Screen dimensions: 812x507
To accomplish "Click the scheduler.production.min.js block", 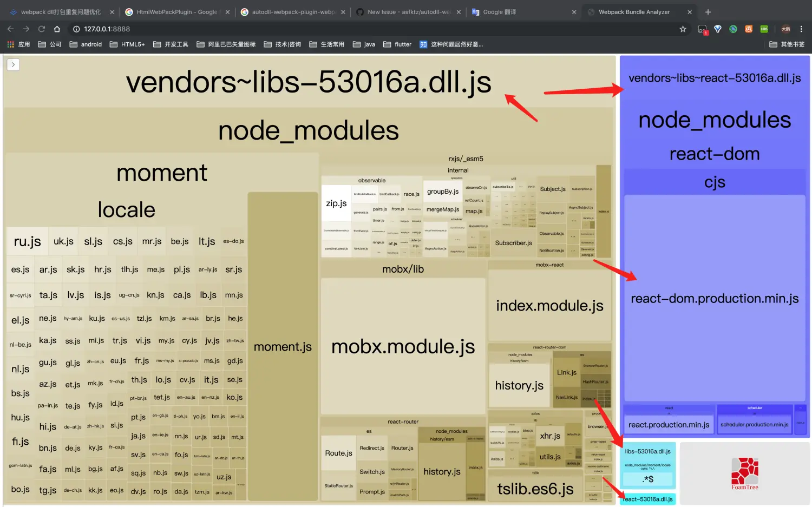I will 754,425.
